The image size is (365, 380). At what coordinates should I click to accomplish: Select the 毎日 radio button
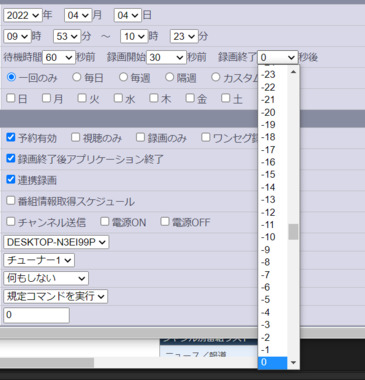click(x=77, y=77)
